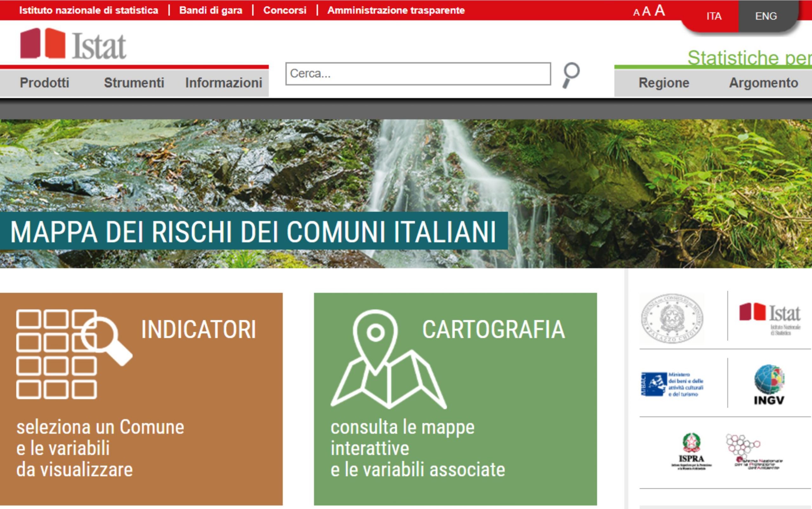Image resolution: width=812 pixels, height=509 pixels.
Task: Select the smallest font size A
Action: [x=636, y=12]
